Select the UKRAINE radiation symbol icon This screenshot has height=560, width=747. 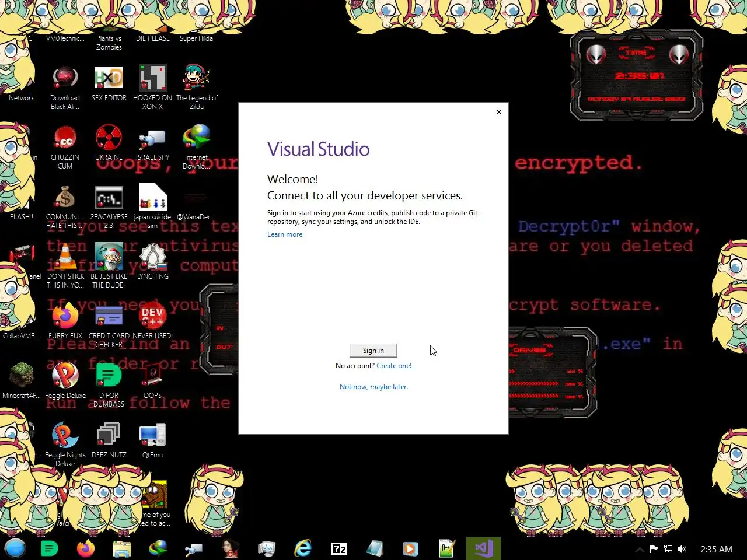tap(109, 143)
